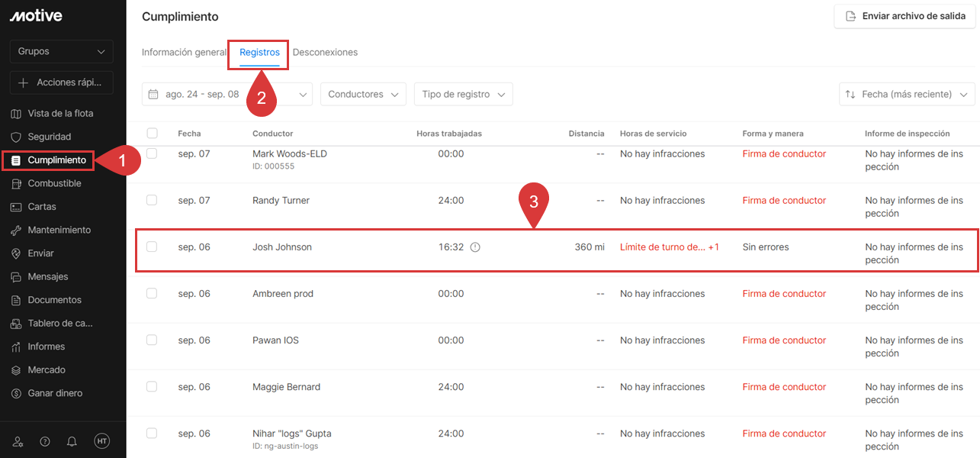Expand the Grupos dropdown
Viewport: 980px width, 458px height.
tap(61, 52)
